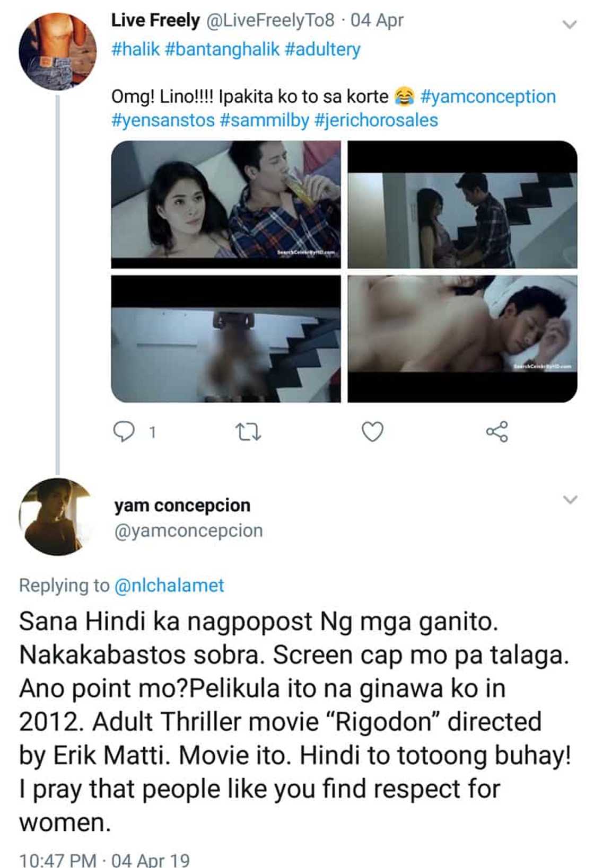Share Live Freely's tweet
Screen dimensions: 594x868
click(497, 432)
